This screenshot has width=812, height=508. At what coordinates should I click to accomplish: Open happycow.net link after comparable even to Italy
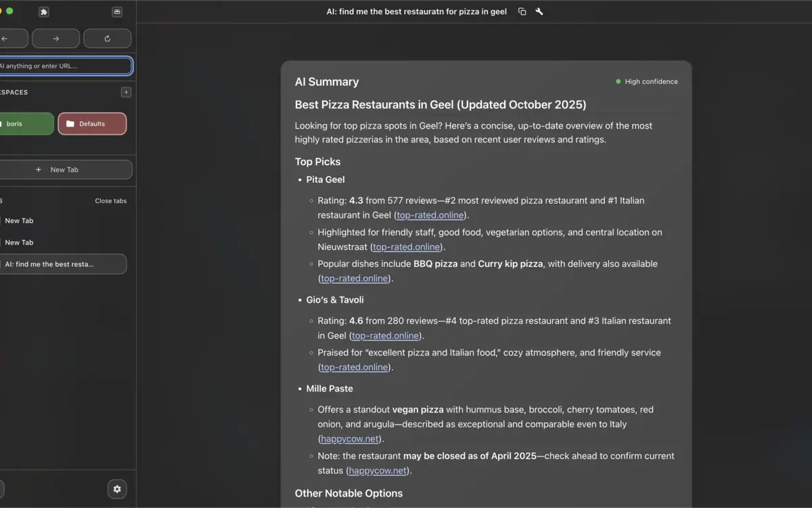[x=349, y=439]
